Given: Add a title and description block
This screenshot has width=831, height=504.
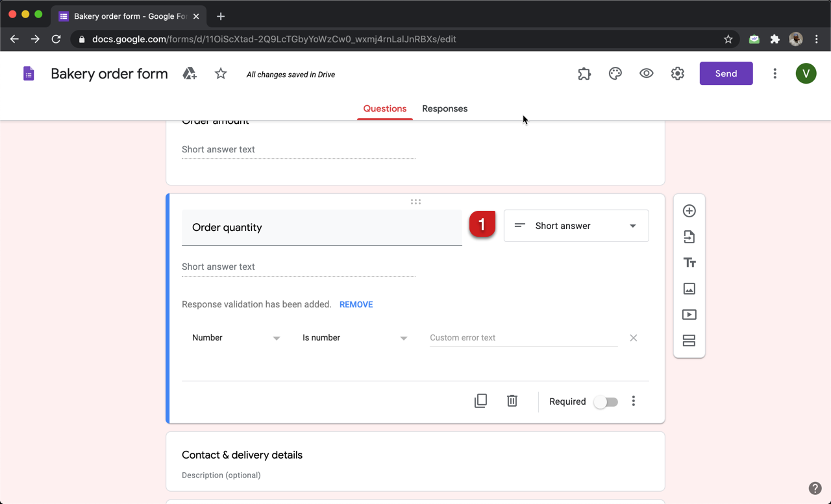Looking at the screenshot, I should tap(689, 263).
